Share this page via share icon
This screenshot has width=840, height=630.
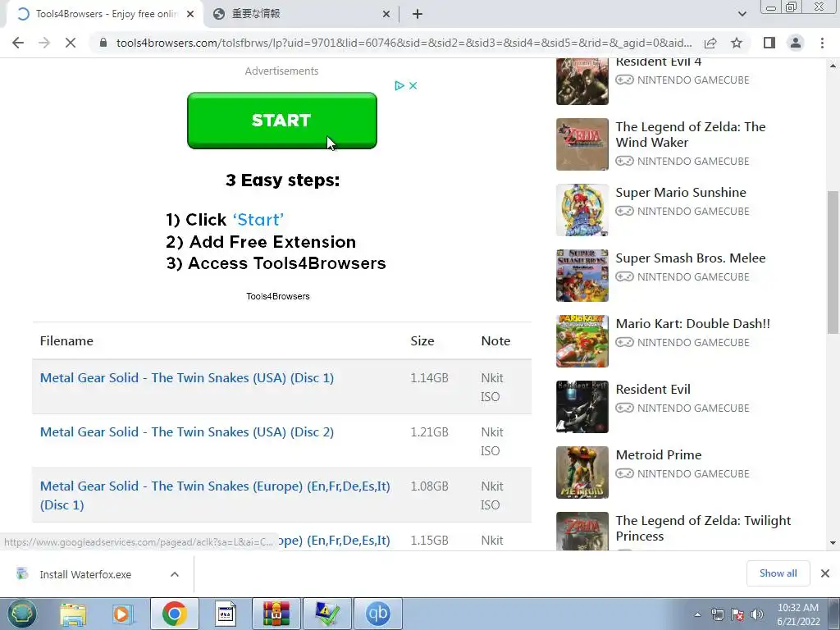710,43
